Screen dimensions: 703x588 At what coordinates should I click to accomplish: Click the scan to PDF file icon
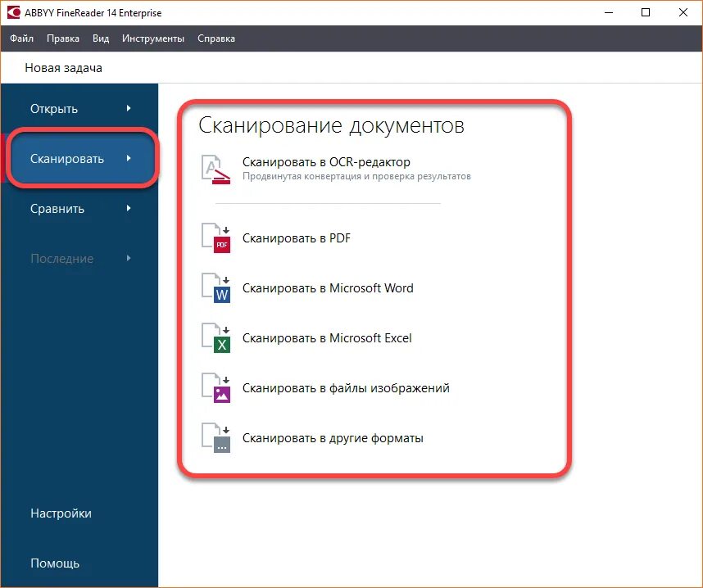[215, 238]
